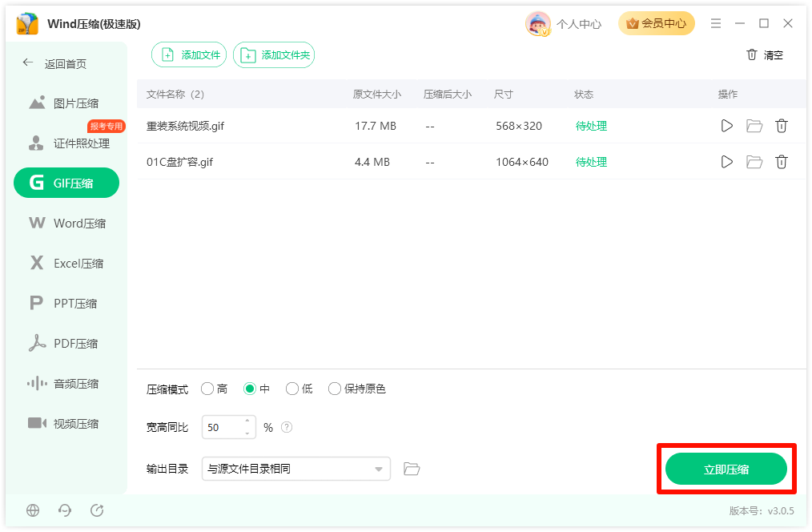Click the 添加文件夹 button
Viewport: 812px width, 532px height.
(274, 55)
